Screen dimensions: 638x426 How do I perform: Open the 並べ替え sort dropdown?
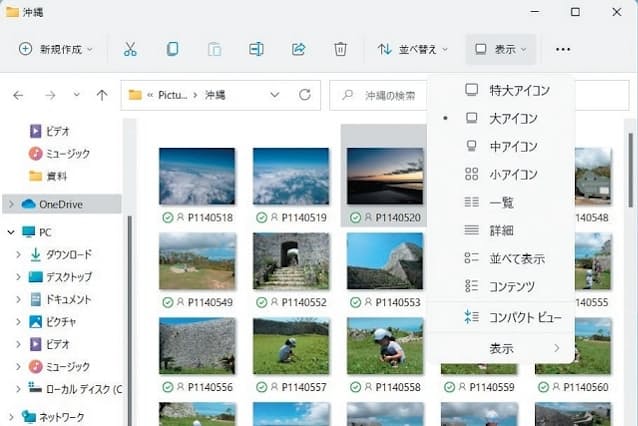click(412, 49)
